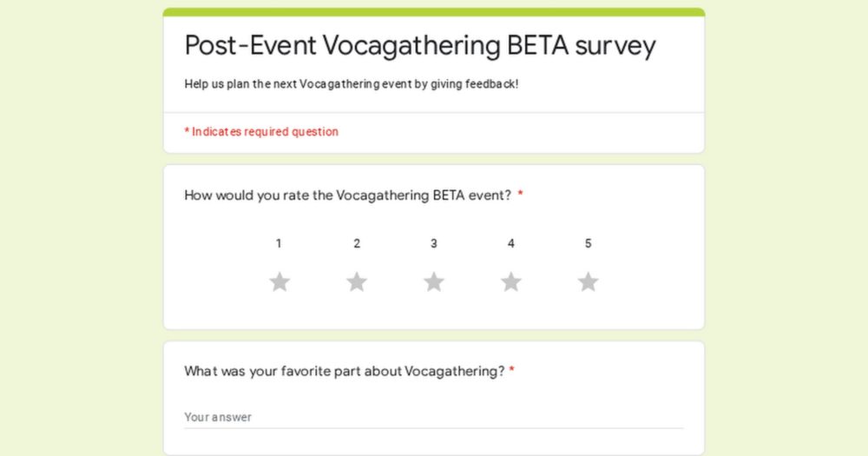Screen dimensions: 868x456
Task: Click the 'Help us plan the next Vocagathering' description
Action: pos(351,84)
